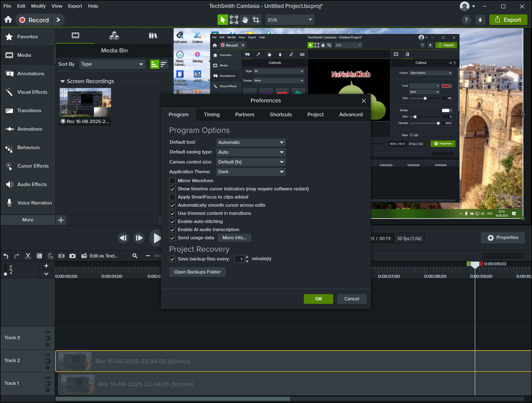Click the Open Backups Folder button
Image resolution: width=532 pixels, height=403 pixels.
[x=197, y=272]
